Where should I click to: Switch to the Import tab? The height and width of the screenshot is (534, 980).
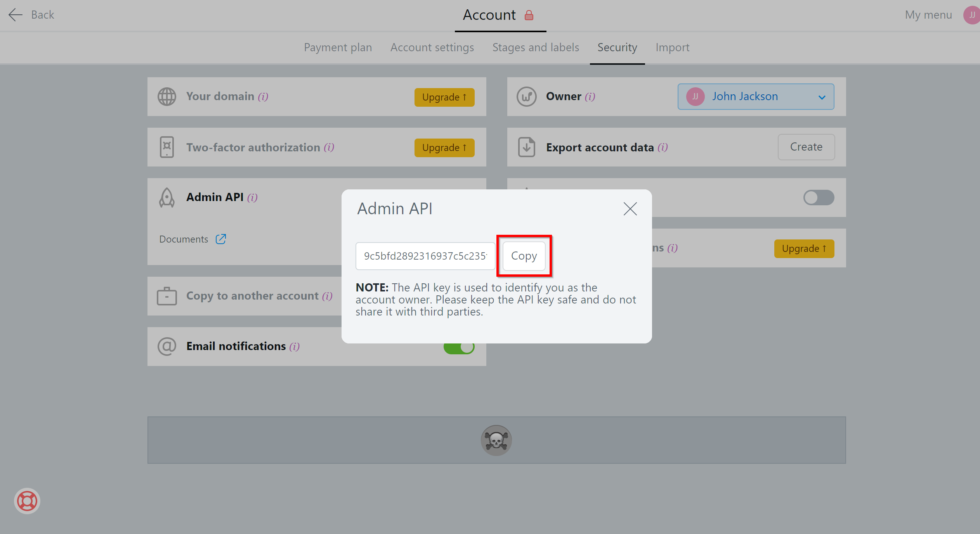[673, 47]
